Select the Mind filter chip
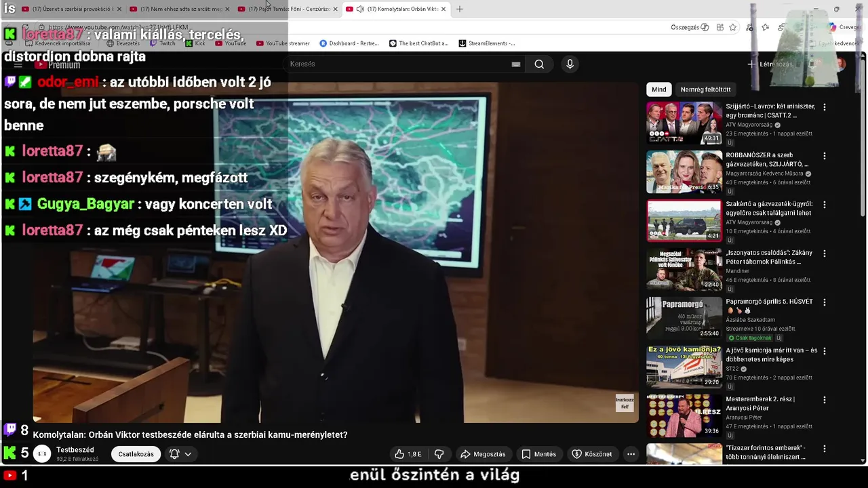The height and width of the screenshot is (488, 868). coord(659,89)
